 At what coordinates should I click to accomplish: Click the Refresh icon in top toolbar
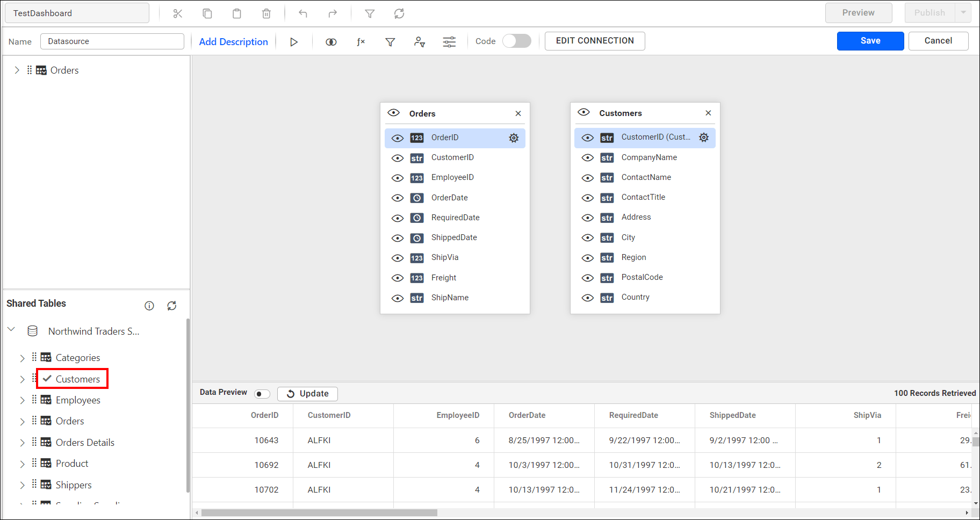click(x=399, y=13)
